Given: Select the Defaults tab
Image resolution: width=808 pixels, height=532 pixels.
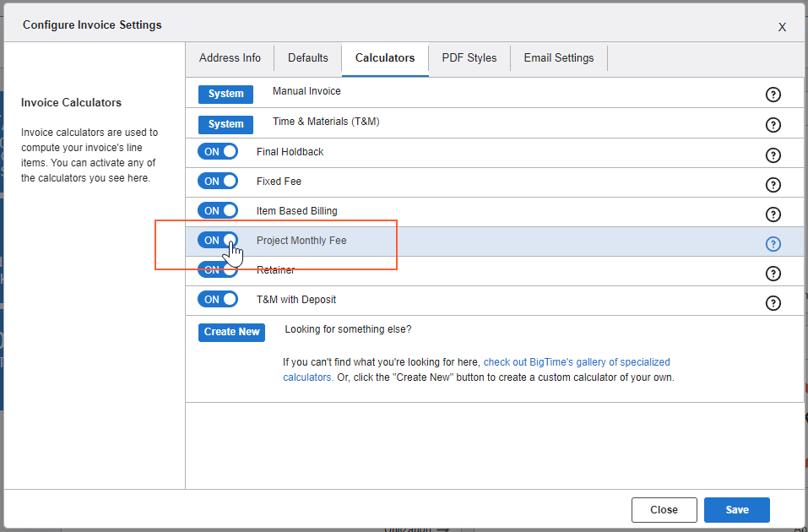Looking at the screenshot, I should coord(307,58).
